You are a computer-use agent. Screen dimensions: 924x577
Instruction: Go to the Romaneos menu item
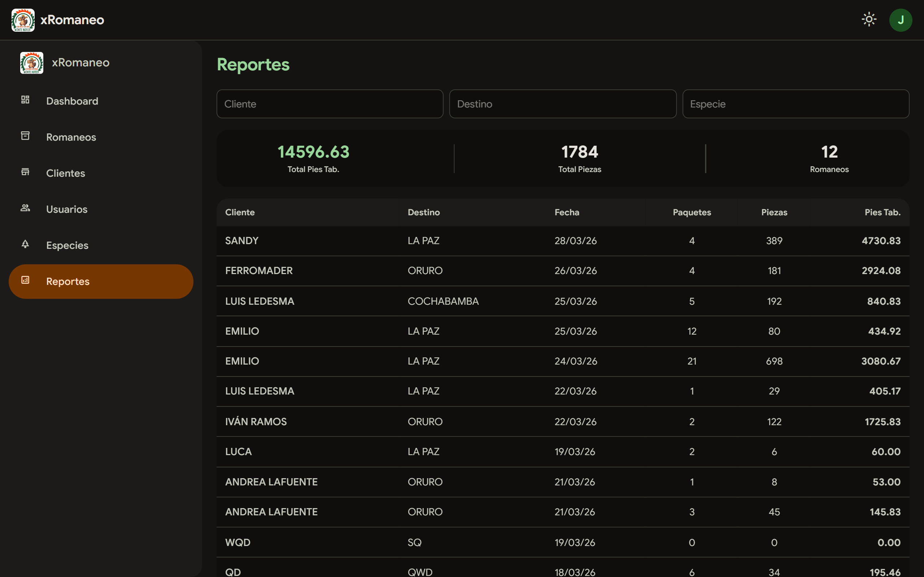(x=71, y=137)
